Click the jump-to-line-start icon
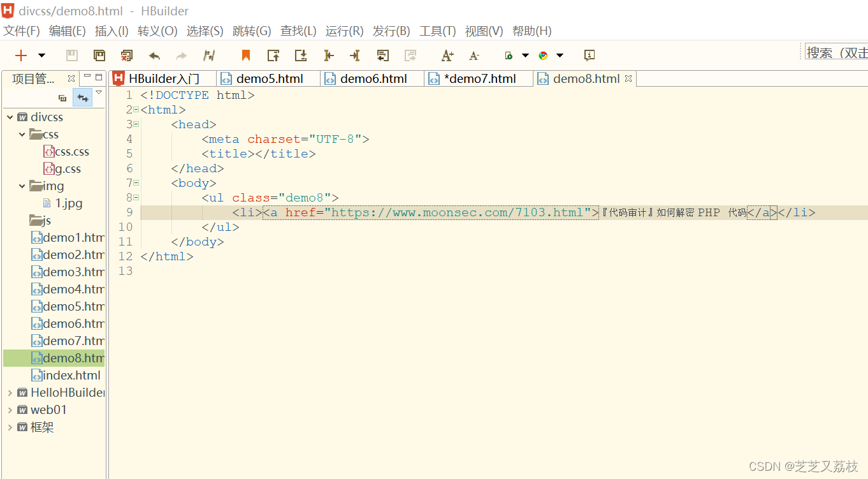 pos(328,55)
